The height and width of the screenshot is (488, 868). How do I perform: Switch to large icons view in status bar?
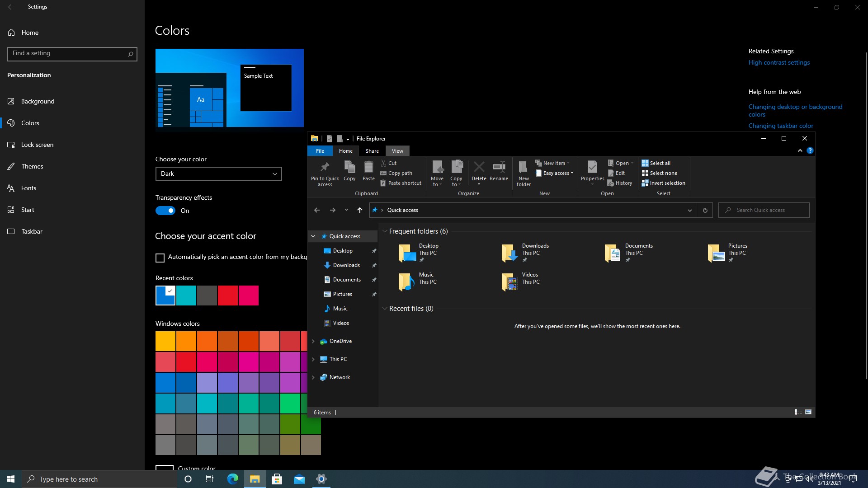[x=808, y=412]
